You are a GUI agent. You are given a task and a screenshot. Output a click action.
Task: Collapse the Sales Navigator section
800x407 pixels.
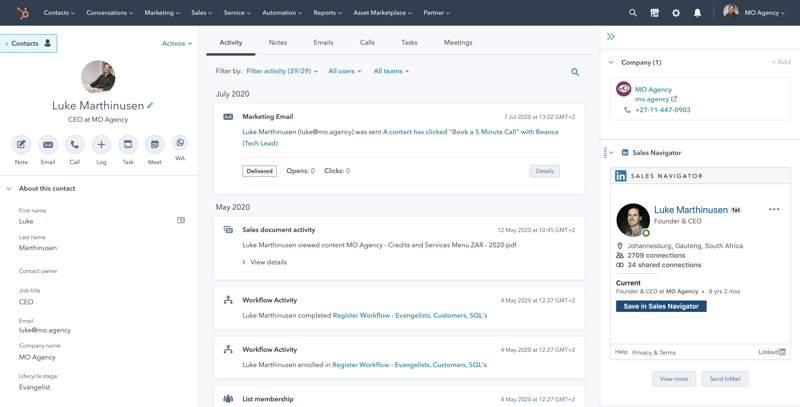point(611,152)
